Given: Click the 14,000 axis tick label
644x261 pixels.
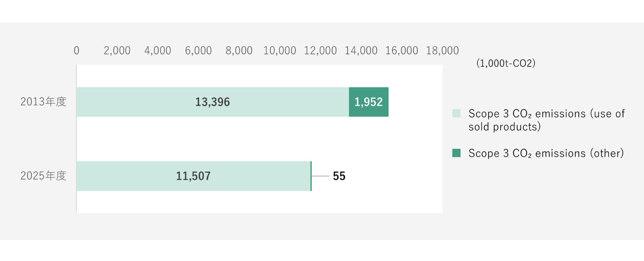Looking at the screenshot, I should (x=361, y=51).
